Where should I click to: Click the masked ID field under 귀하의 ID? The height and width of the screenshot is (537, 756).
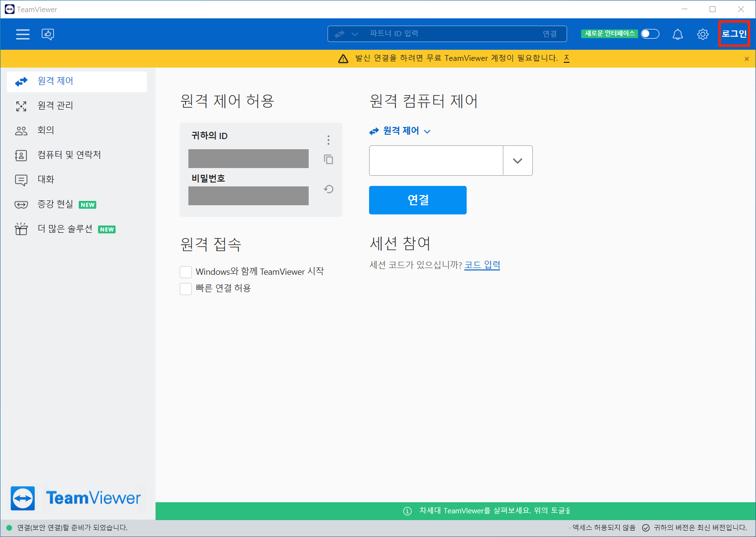point(248,158)
